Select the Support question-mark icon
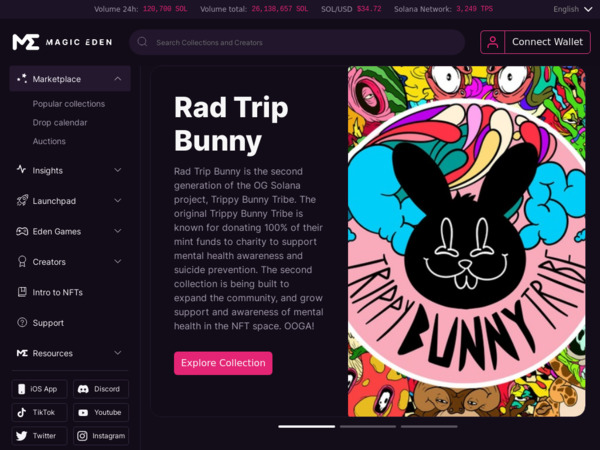 tap(22, 323)
